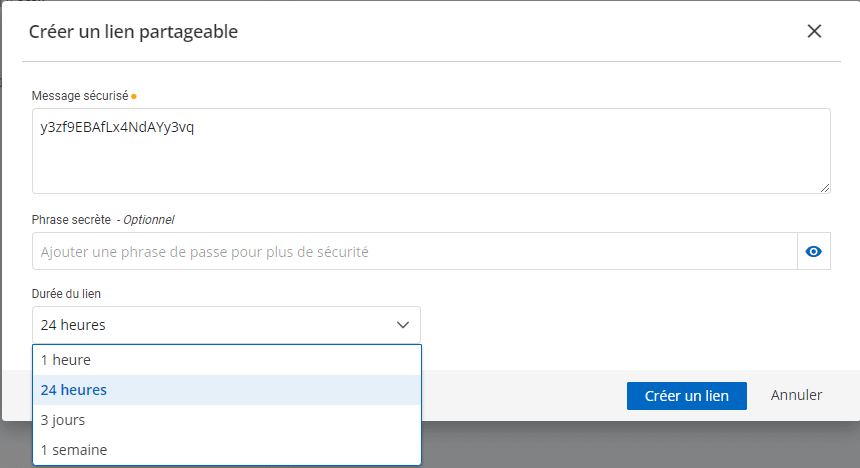Click the dropdown chevron arrow for link duration
Viewport: 860px width, 468px height.
[x=403, y=325]
